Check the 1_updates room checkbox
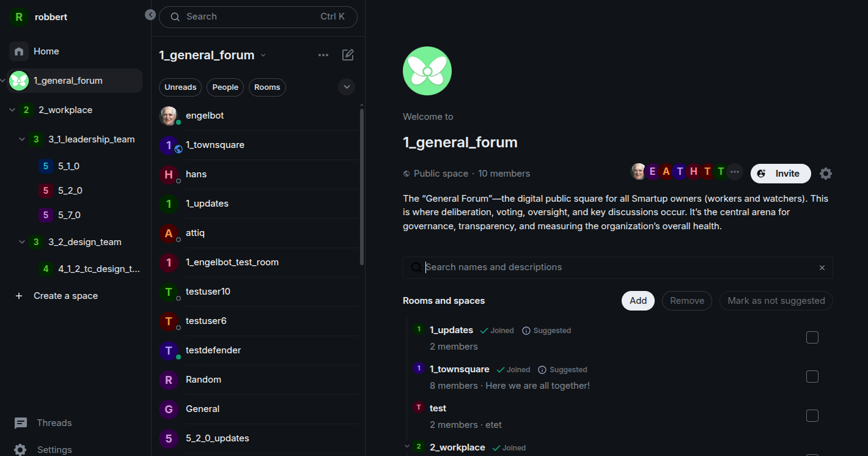 [x=812, y=337]
